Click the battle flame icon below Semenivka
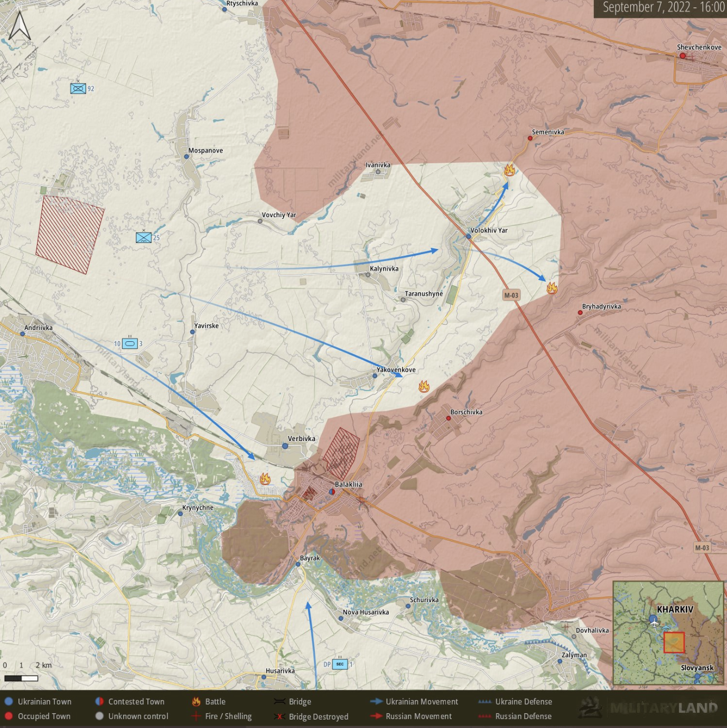Screen dimensions: 727x728 (x=509, y=170)
